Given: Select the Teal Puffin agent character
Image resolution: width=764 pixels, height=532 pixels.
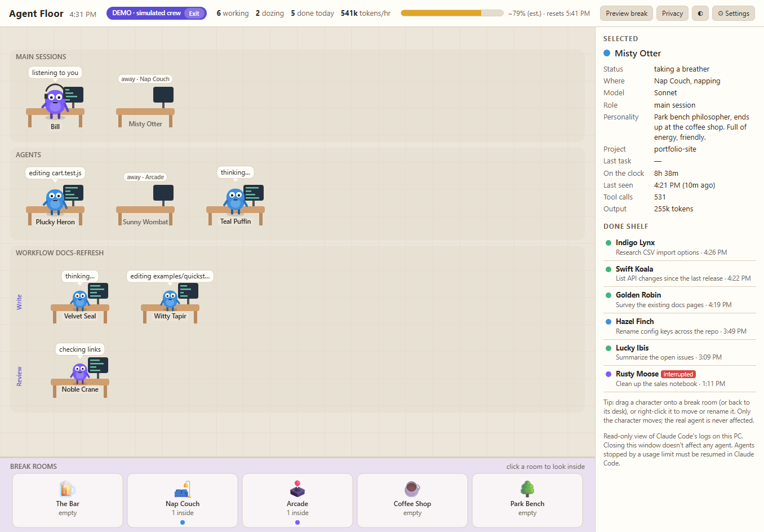Looking at the screenshot, I should [236, 202].
